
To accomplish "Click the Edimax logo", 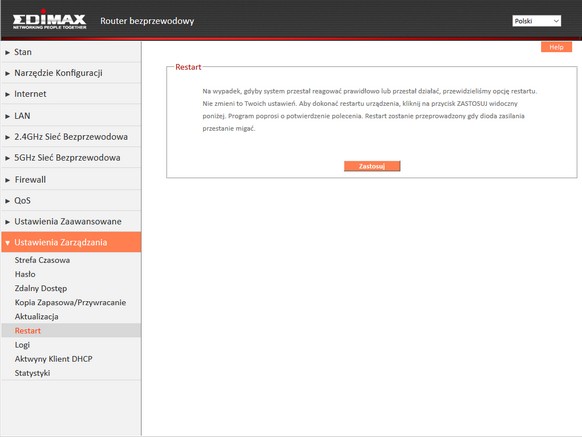I will [x=49, y=19].
